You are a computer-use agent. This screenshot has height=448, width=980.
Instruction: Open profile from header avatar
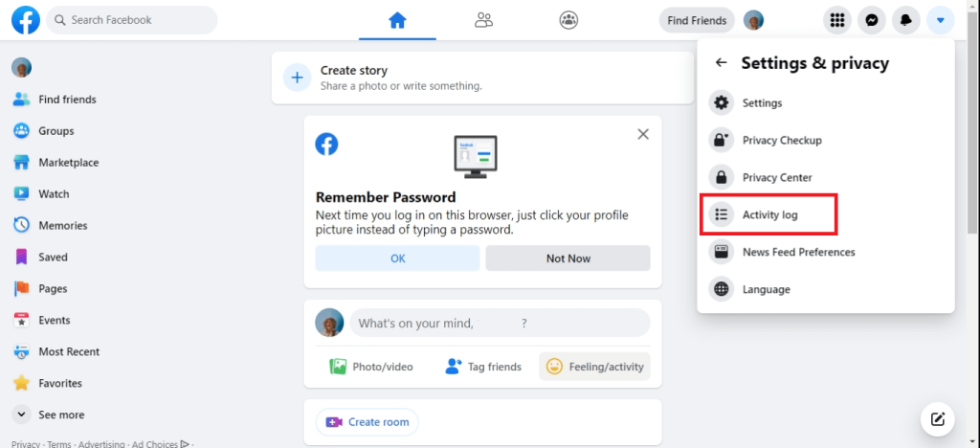(x=753, y=21)
